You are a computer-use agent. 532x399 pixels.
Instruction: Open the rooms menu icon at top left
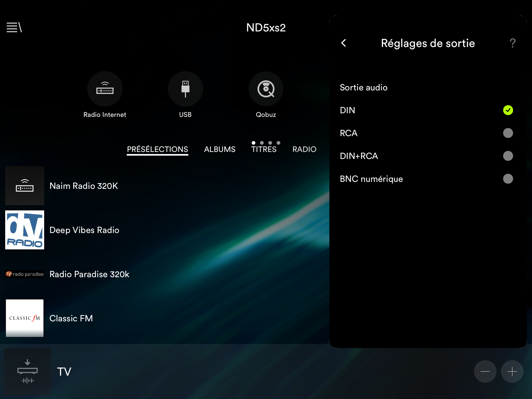[x=14, y=27]
